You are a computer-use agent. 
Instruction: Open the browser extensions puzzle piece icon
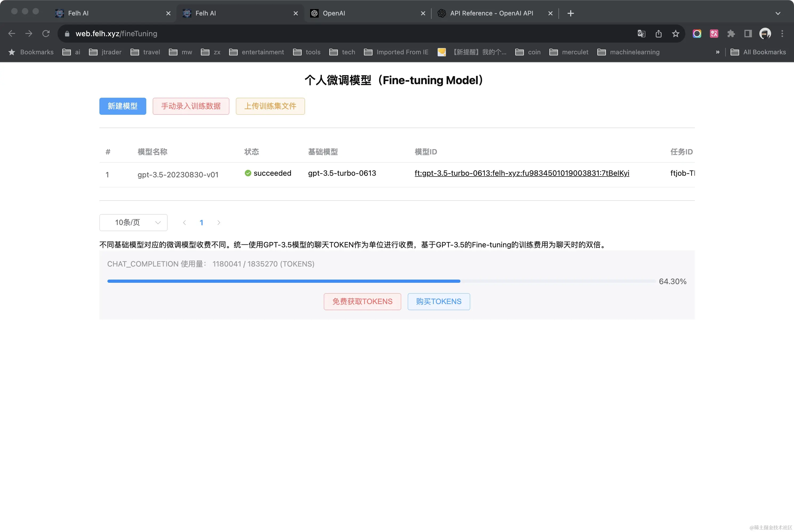[731, 34]
